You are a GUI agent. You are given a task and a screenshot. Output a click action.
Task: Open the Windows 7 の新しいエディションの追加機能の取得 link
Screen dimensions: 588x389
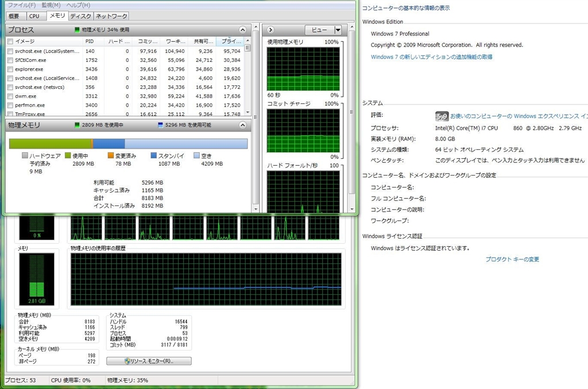click(x=431, y=57)
